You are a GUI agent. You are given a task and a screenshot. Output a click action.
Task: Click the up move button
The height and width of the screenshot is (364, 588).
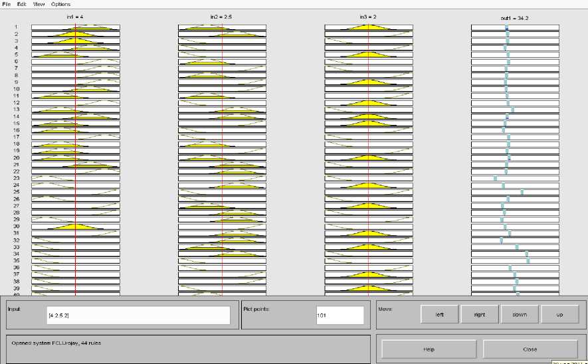coord(560,314)
